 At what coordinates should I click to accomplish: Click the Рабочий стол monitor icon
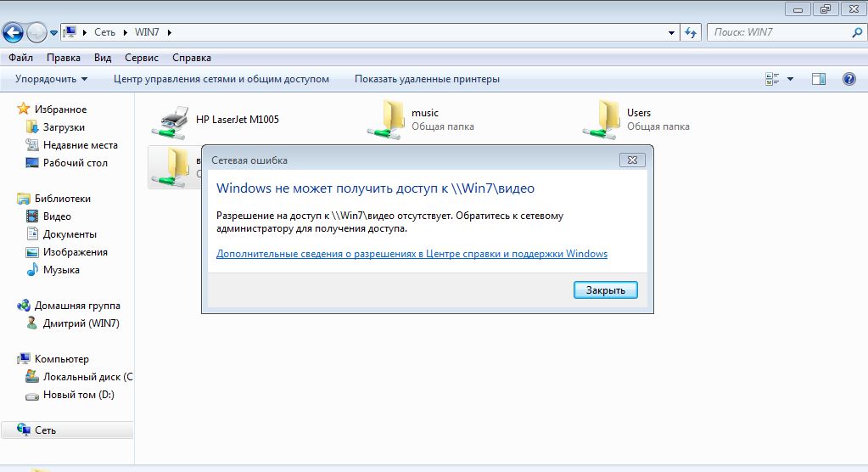click(32, 163)
